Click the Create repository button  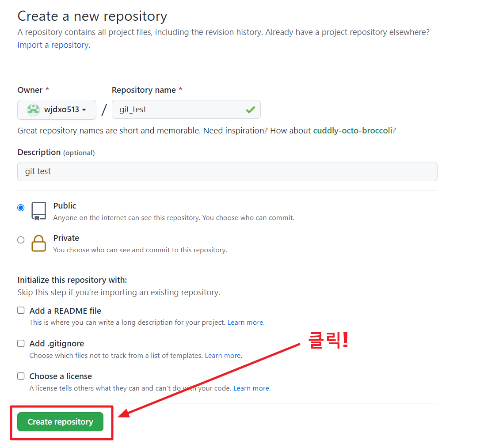(60, 421)
